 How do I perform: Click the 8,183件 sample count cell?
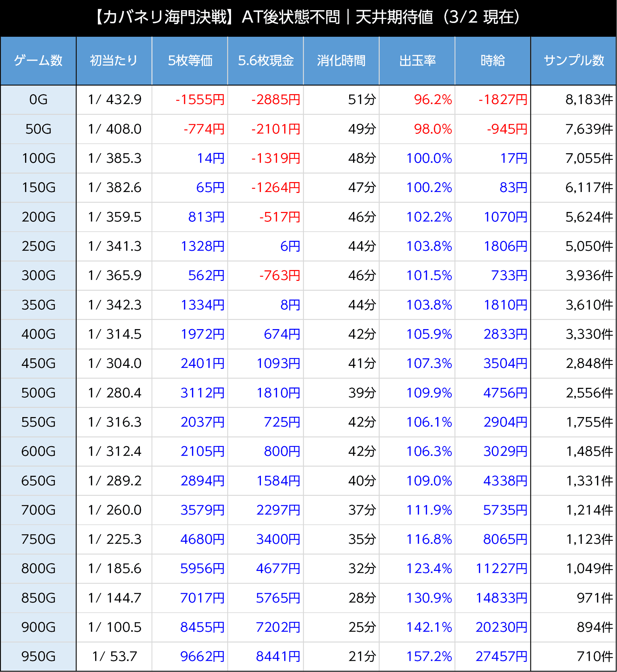pyautogui.click(x=589, y=99)
